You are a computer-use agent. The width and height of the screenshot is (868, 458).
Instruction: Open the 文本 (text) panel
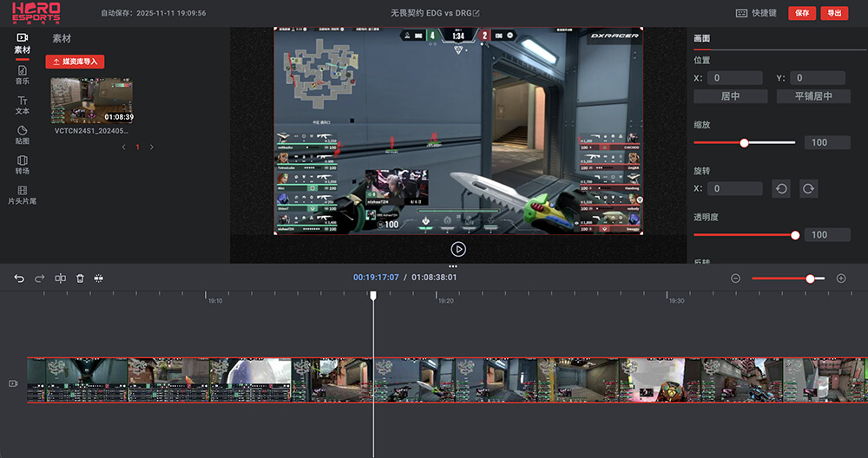[22, 105]
